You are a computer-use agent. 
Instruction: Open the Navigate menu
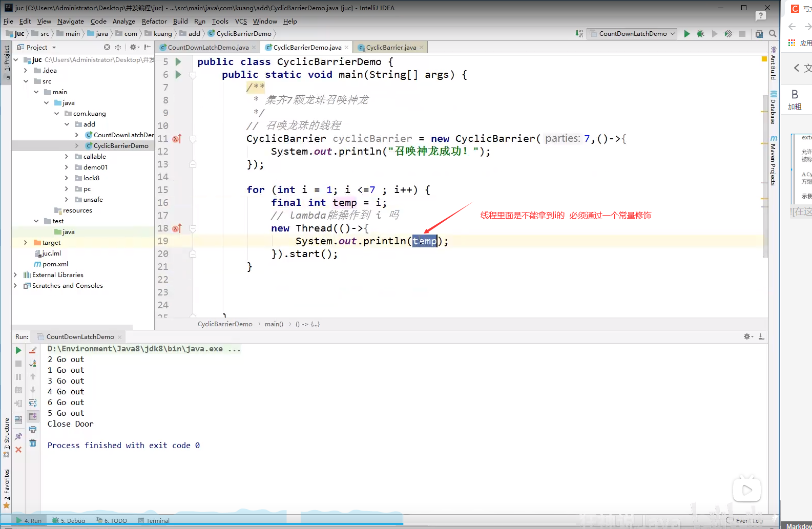pos(71,22)
